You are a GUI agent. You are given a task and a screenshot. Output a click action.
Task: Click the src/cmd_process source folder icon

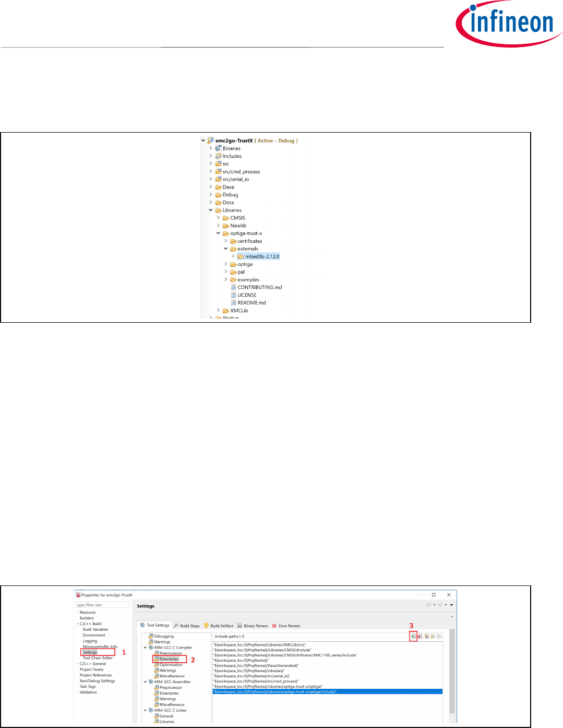(218, 171)
